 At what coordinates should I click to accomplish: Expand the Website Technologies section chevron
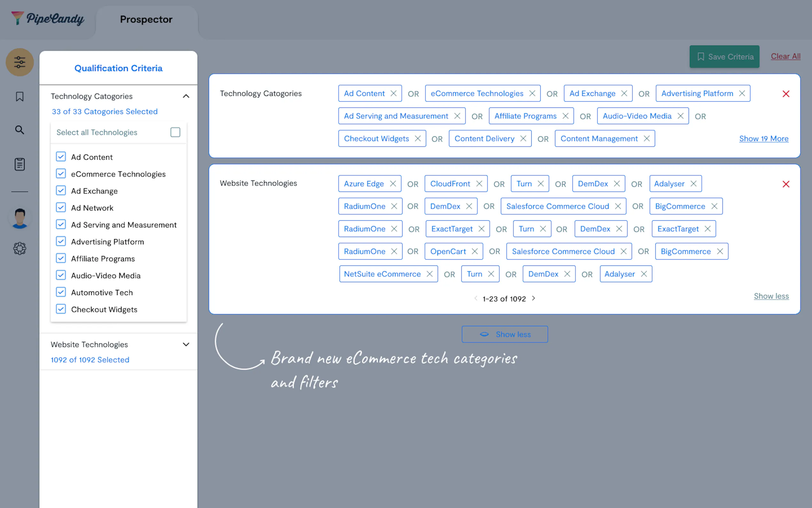[x=186, y=345]
